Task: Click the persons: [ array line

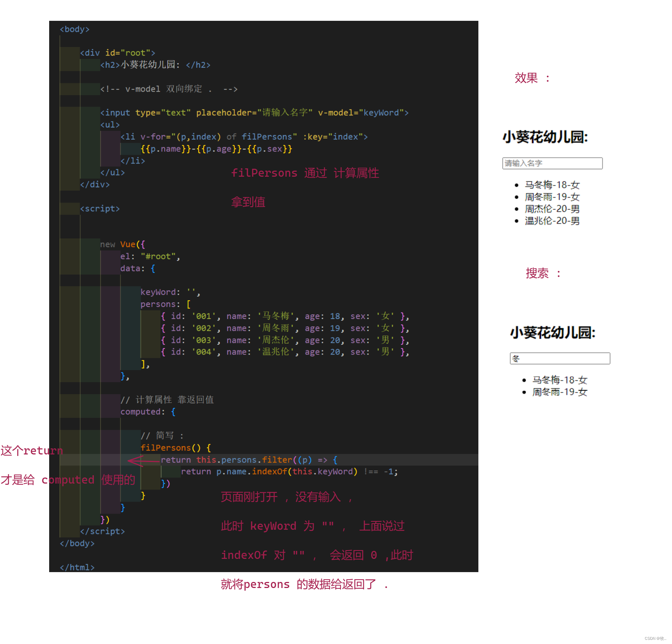Action: (166, 304)
